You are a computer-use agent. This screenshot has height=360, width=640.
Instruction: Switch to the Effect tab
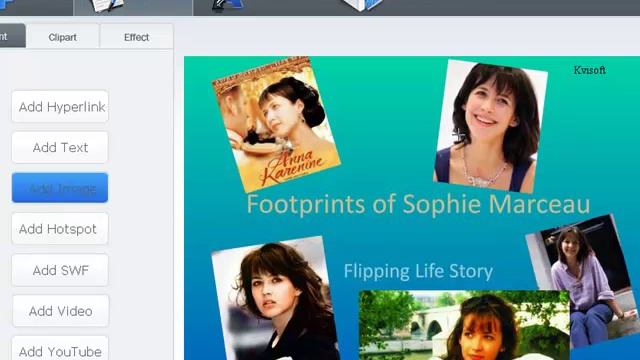pos(136,37)
